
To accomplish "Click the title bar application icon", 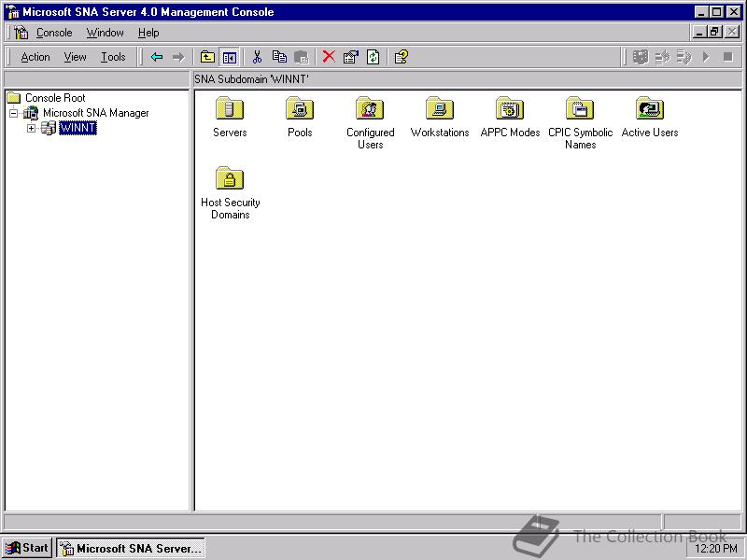I will click(13, 12).
